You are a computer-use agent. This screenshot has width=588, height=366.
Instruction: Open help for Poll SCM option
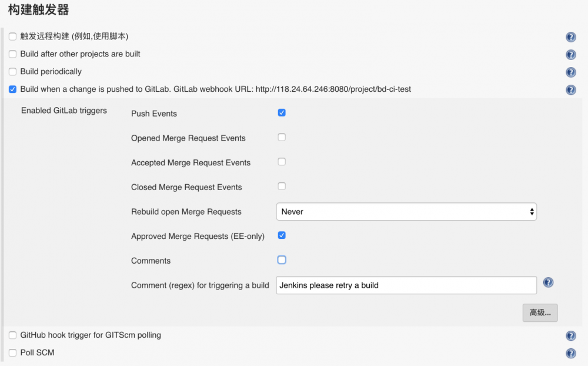tap(571, 353)
